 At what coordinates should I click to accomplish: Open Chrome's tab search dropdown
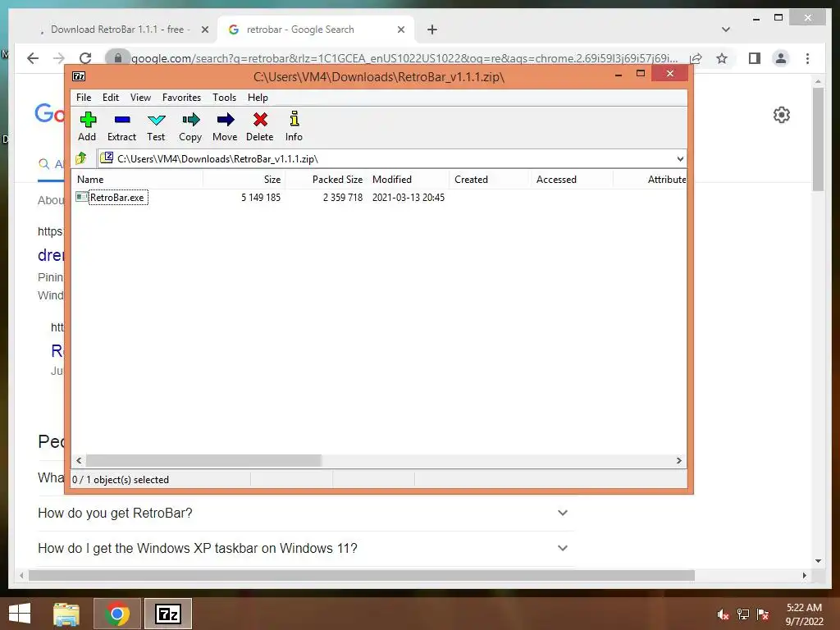726,30
